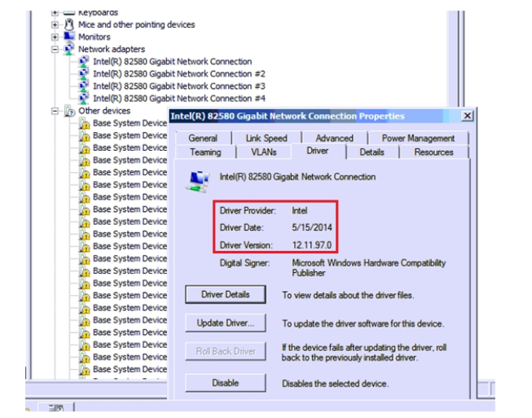This screenshot has width=532, height=418.
Task: Select the Mice and other pointing devices label
Action: 137,24
